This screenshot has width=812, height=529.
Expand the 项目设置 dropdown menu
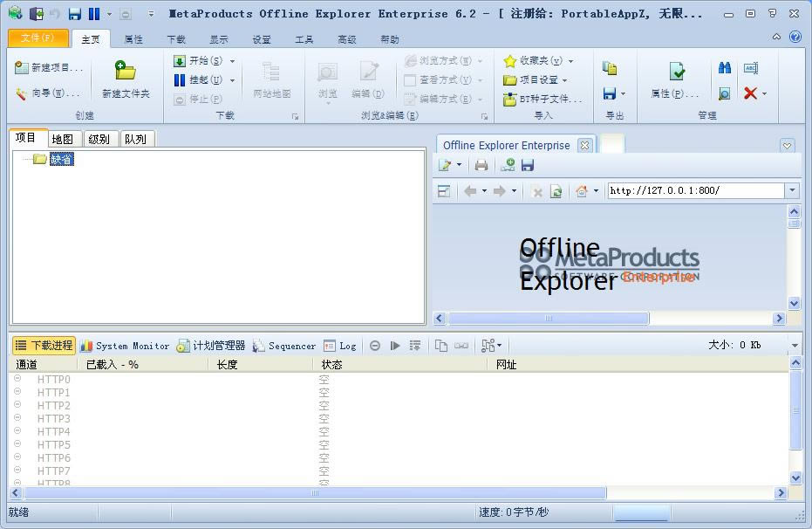[x=565, y=80]
